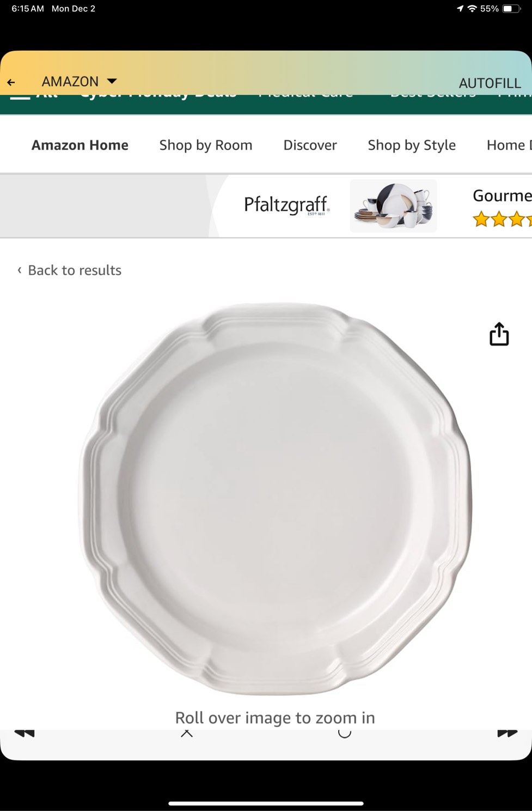The image size is (532, 811).
Task: Open the Amazon Home tab
Action: (80, 145)
